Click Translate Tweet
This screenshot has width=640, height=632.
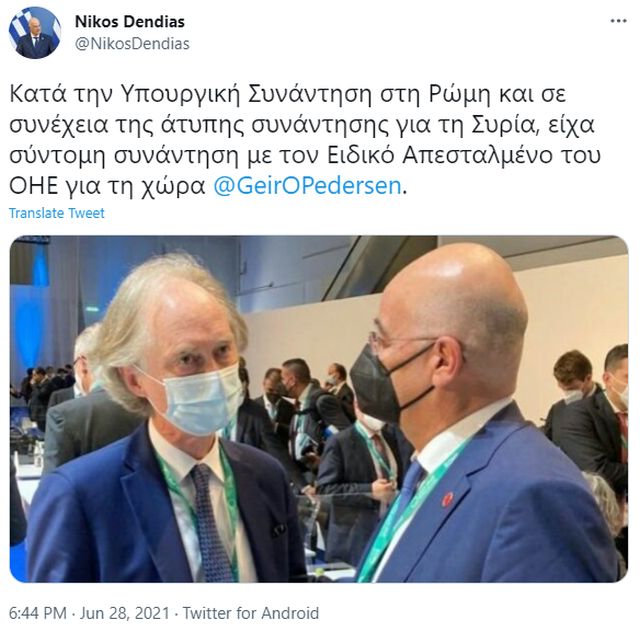pos(57,213)
